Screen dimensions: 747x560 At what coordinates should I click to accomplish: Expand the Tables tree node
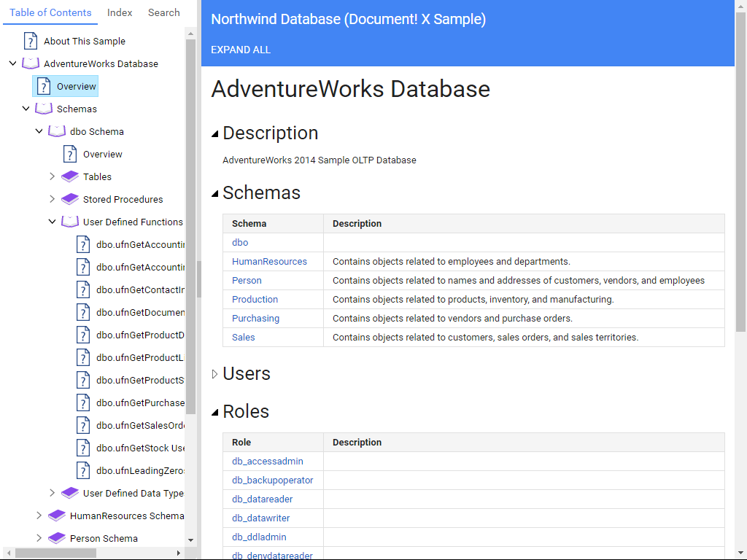point(53,176)
